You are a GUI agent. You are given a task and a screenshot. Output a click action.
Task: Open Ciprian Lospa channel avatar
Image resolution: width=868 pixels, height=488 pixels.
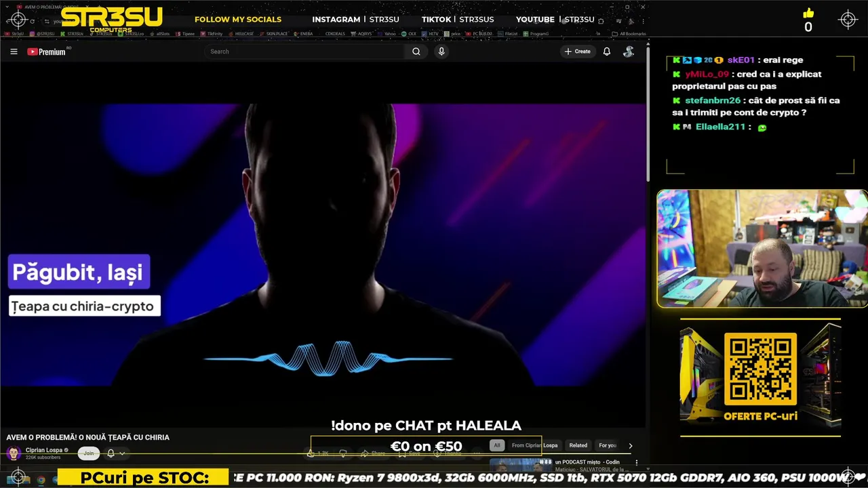14,453
